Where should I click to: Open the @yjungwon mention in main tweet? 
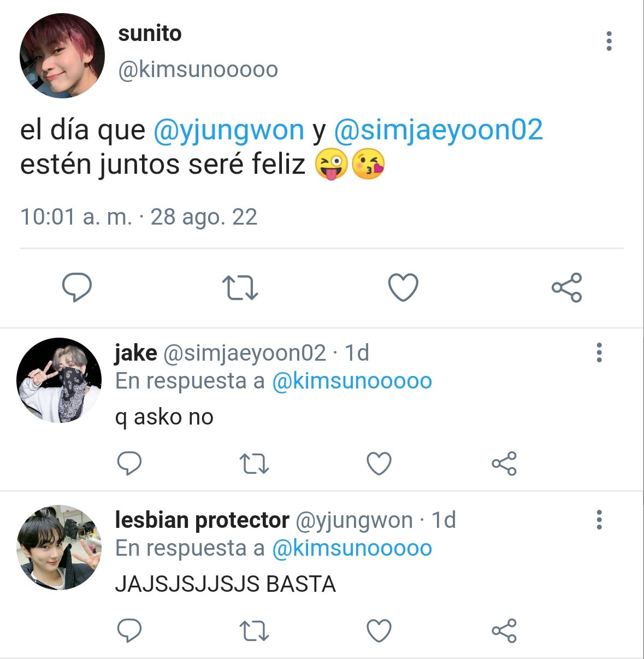229,131
